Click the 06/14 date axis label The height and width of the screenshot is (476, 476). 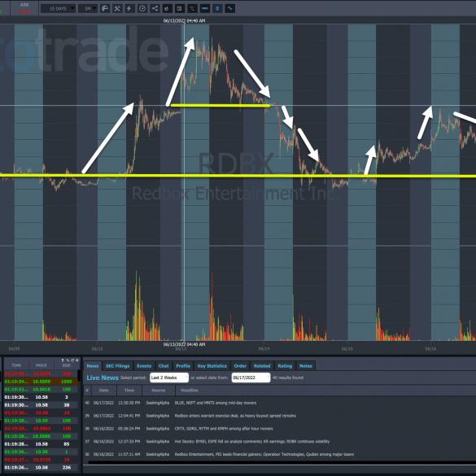264,349
